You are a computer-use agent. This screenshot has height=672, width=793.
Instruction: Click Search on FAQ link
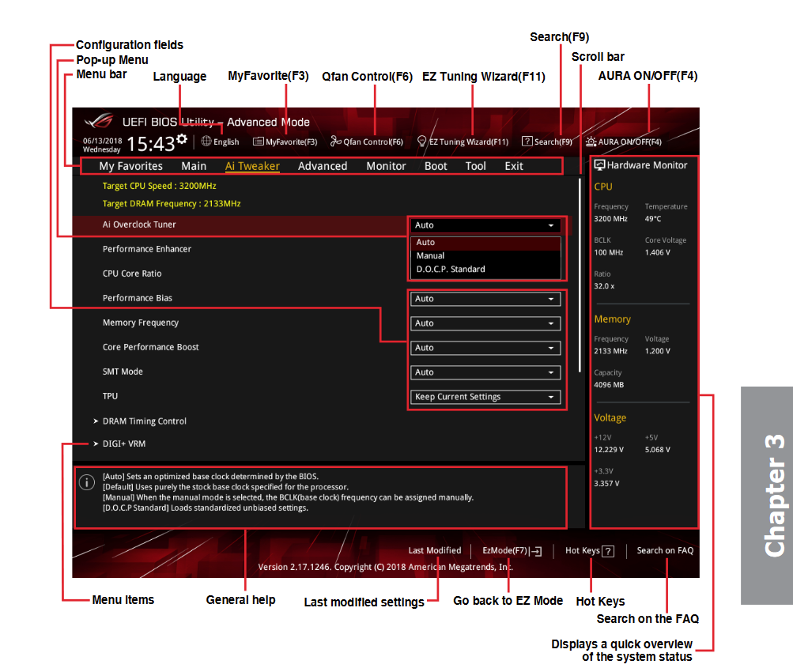665,551
